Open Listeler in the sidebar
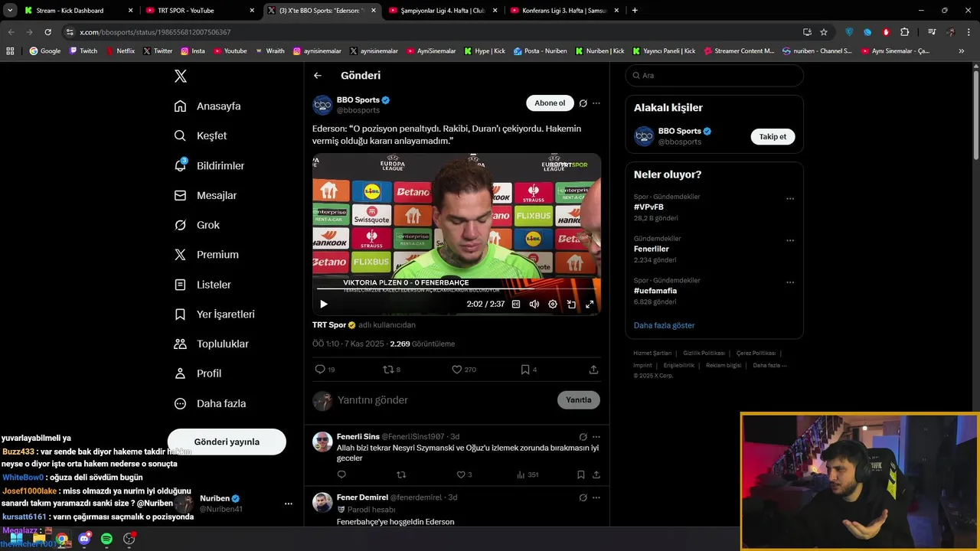This screenshot has width=980, height=551. coord(202,285)
